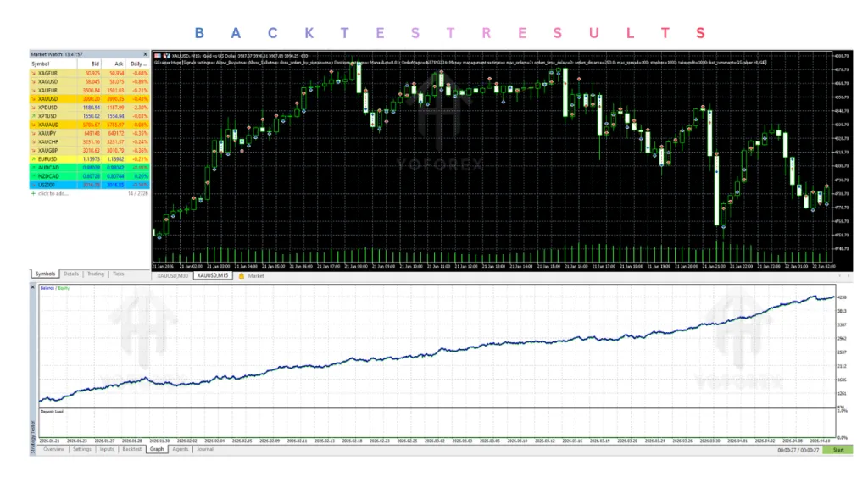Click the Ask column header
Viewport: 868px width, 488px height.
point(114,64)
